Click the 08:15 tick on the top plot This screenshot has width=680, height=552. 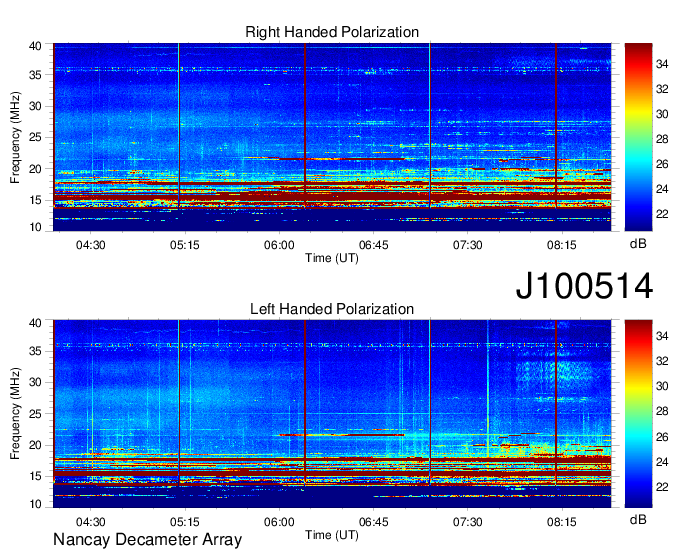tap(562, 245)
